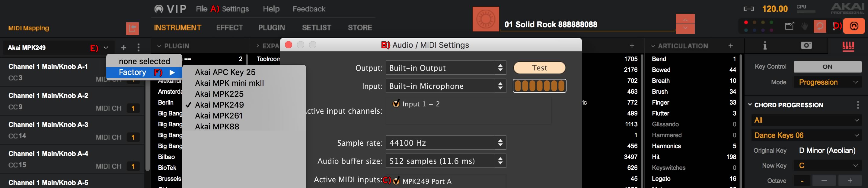Click the plus icon left of ARTICULATION column
The image size is (868, 188).
click(632, 46)
